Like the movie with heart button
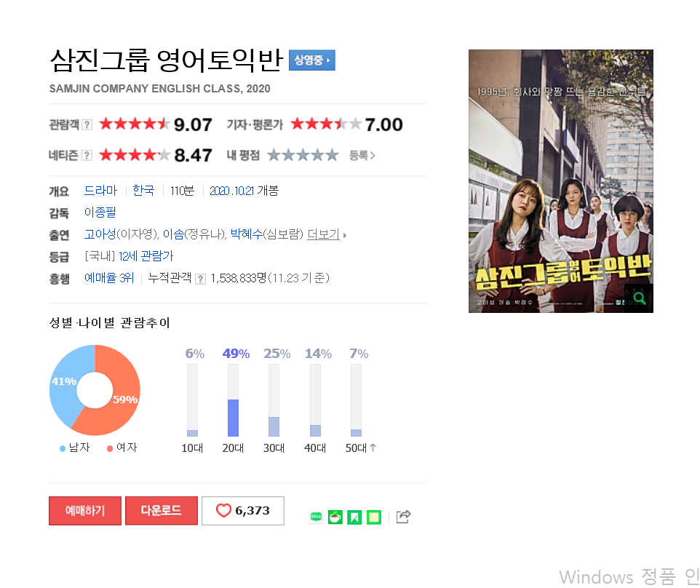 coord(243,510)
